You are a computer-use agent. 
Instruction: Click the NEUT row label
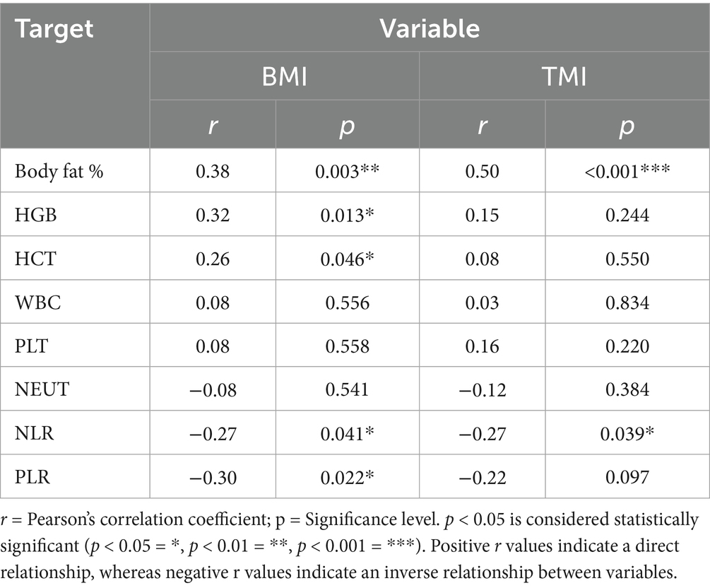[x=33, y=390]
